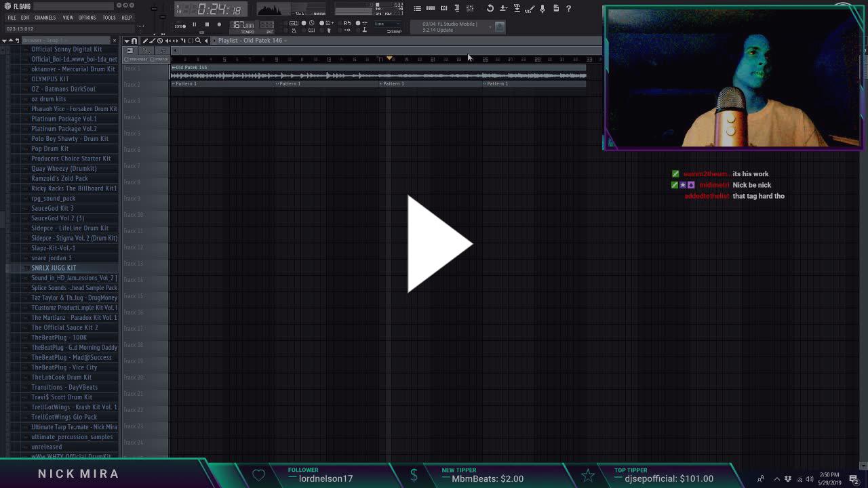Open the Line snap dropdown
The image size is (868, 488).
pyautogui.click(x=388, y=24)
